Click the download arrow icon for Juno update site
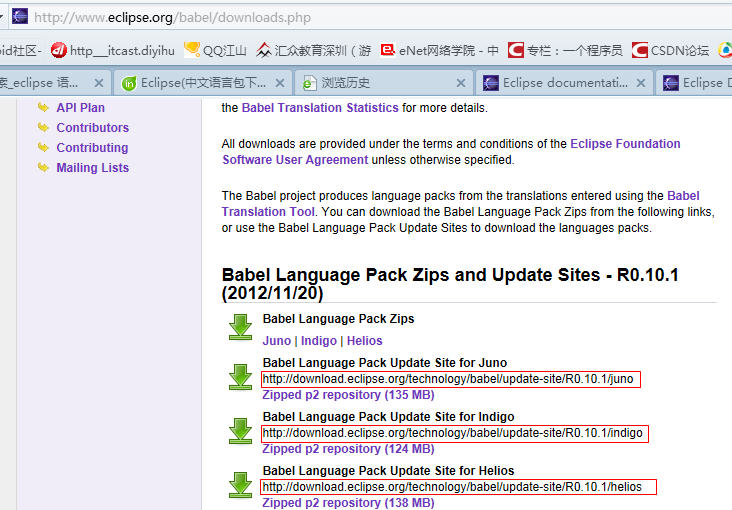 pyautogui.click(x=240, y=377)
